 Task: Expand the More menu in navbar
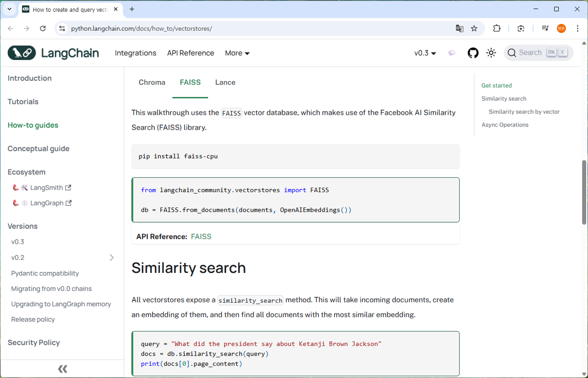237,53
